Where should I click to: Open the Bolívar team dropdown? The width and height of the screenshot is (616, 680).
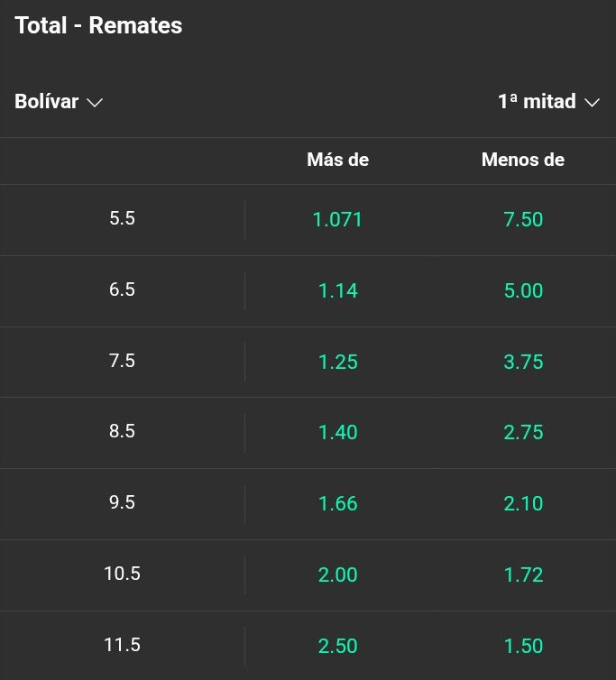coord(59,102)
